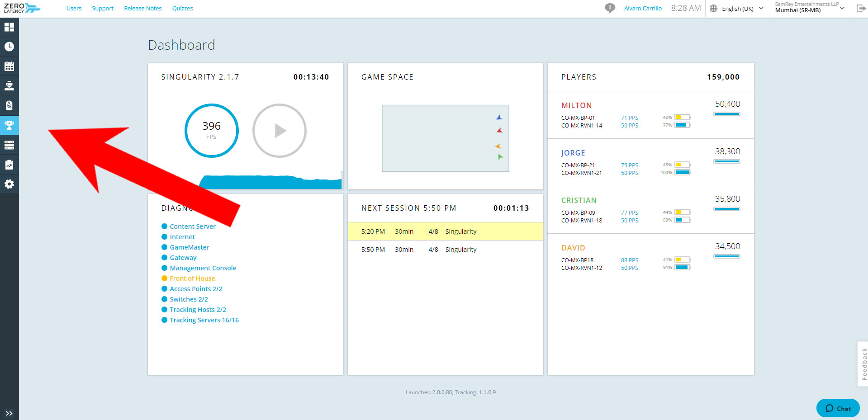Expand the sidebar with double chevron
This screenshot has height=420, width=868.
click(x=9, y=413)
